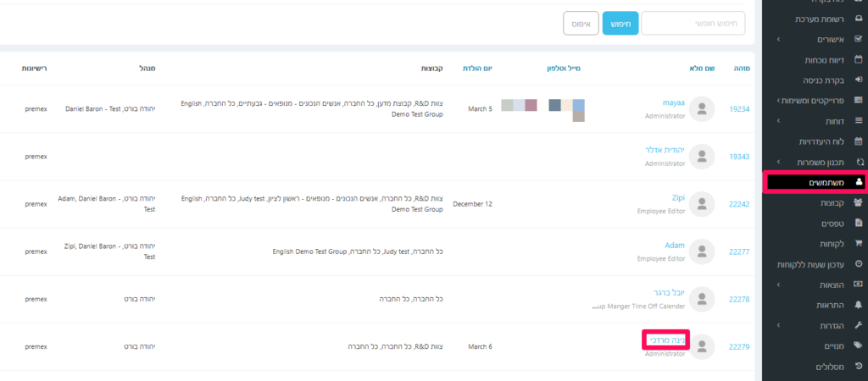Viewport: 868px width, 381px height.
Task: Expand the הגדרות (Settings) submenu
Action: tap(779, 325)
